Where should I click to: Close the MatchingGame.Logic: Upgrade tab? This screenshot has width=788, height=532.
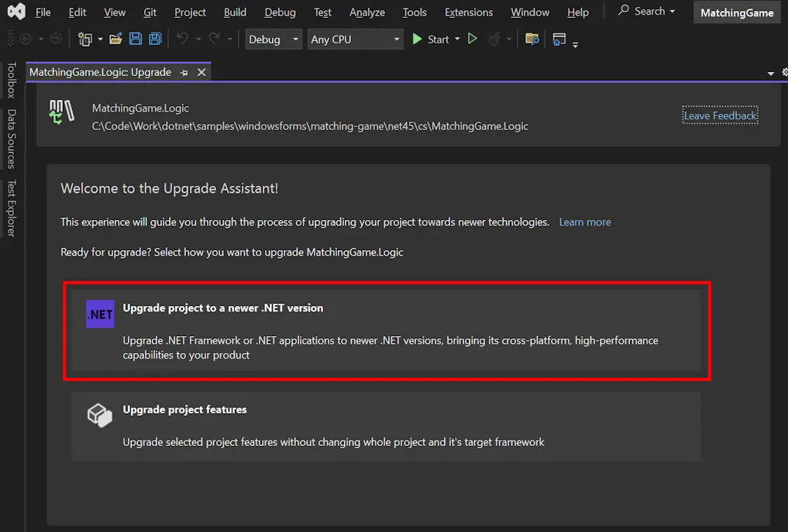pyautogui.click(x=201, y=72)
